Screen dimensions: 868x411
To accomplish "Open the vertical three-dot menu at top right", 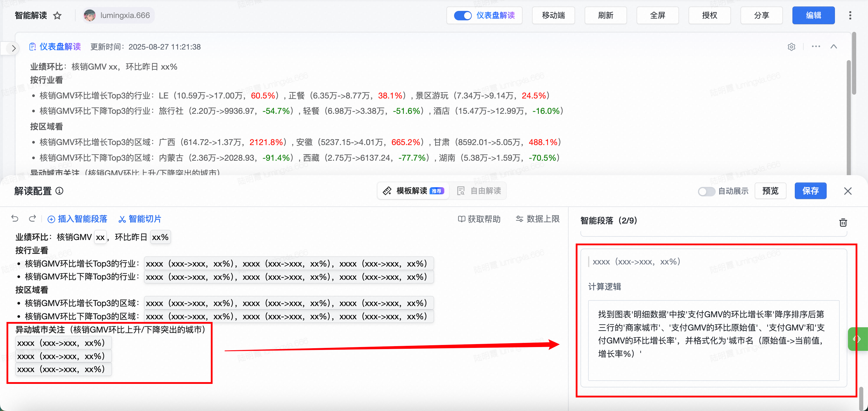I will point(850,16).
